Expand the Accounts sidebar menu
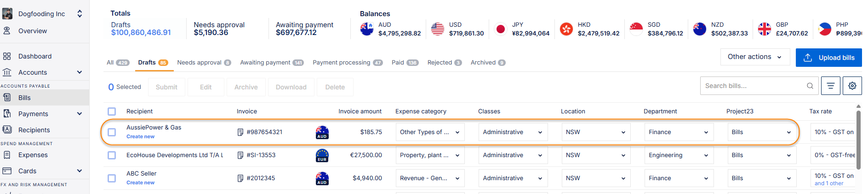Viewport: 868px width, 194px height. pos(79,72)
